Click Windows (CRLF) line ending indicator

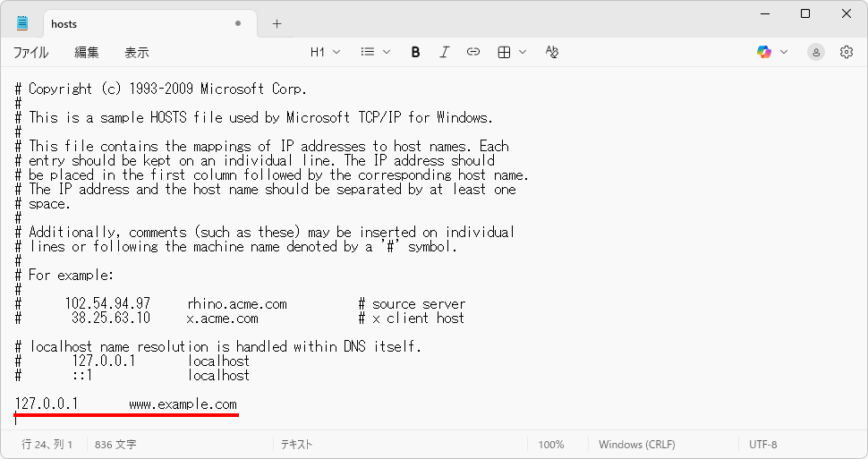pos(636,444)
